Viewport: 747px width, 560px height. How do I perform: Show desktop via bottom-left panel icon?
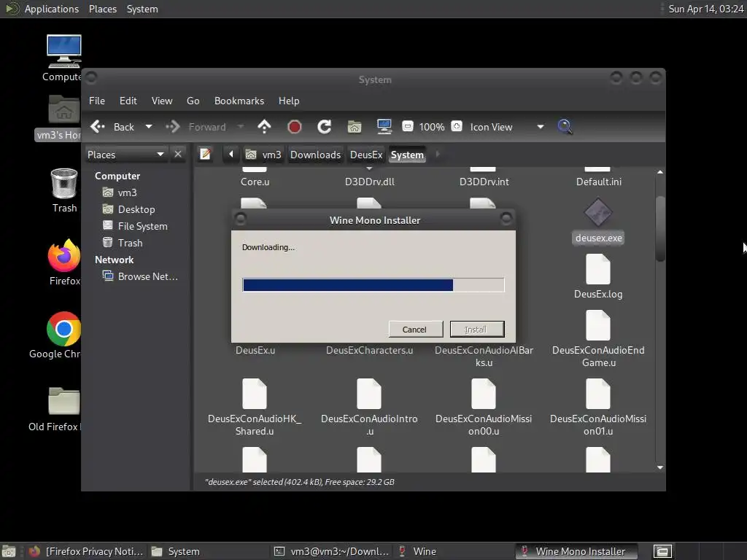(9, 551)
